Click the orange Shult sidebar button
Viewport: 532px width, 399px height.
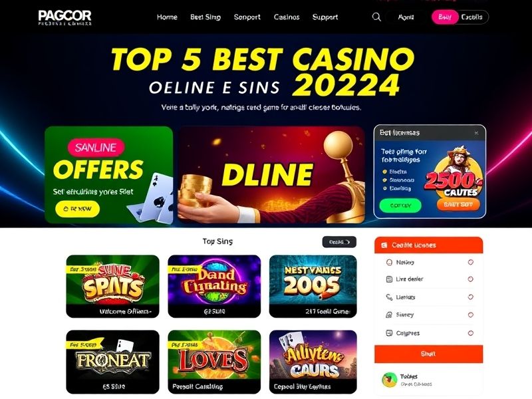[428, 354]
